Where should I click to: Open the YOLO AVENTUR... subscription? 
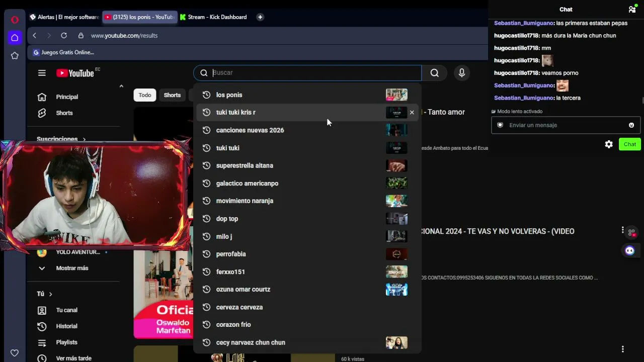(x=78, y=252)
